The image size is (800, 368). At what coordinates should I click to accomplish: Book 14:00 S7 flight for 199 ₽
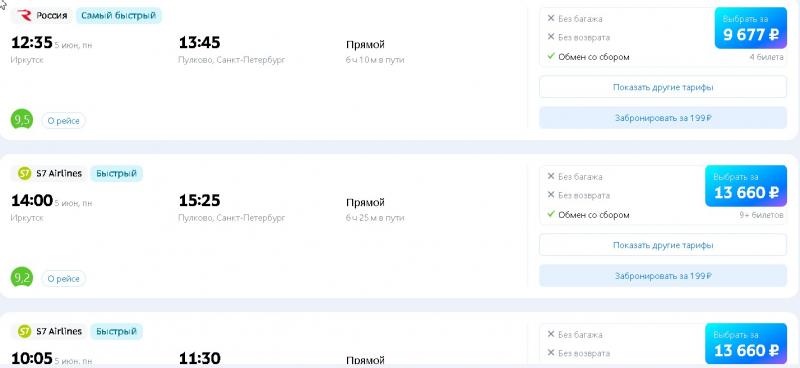(x=663, y=276)
